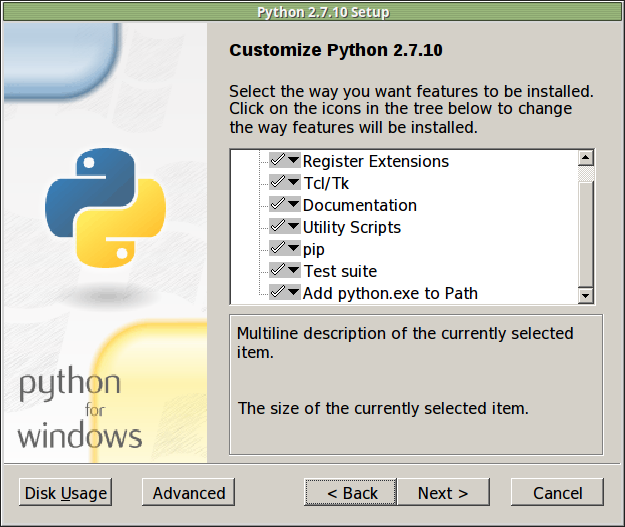Open install-state dropdown for Add python.exe to Path
625x527 pixels.
(x=285, y=292)
